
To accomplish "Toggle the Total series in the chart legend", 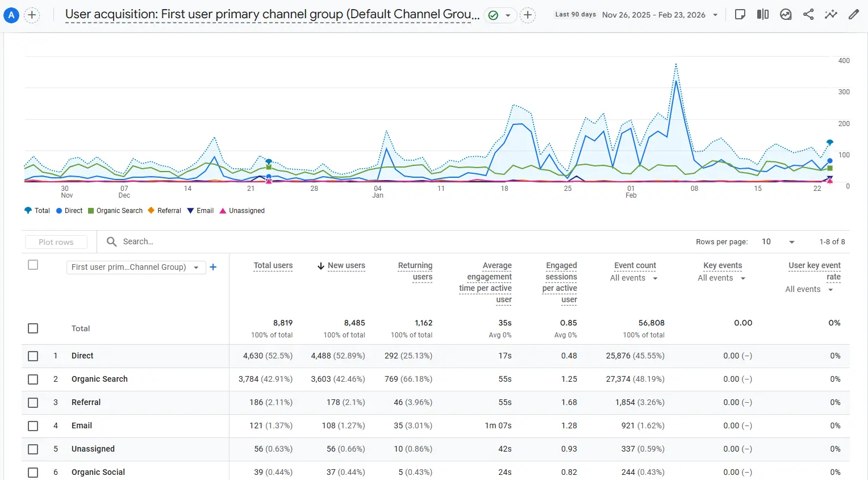I will coord(37,211).
